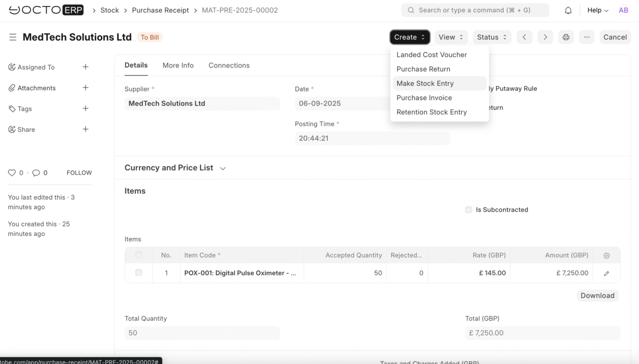Click the MAT-PRE-2025-00002 breadcrumb

click(240, 10)
